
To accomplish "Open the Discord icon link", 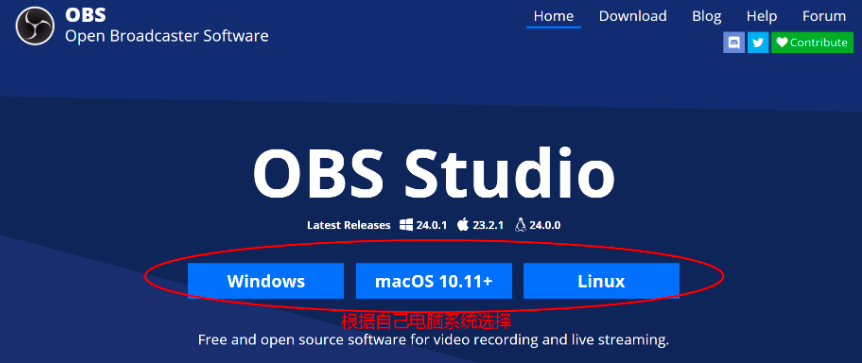I will click(734, 42).
